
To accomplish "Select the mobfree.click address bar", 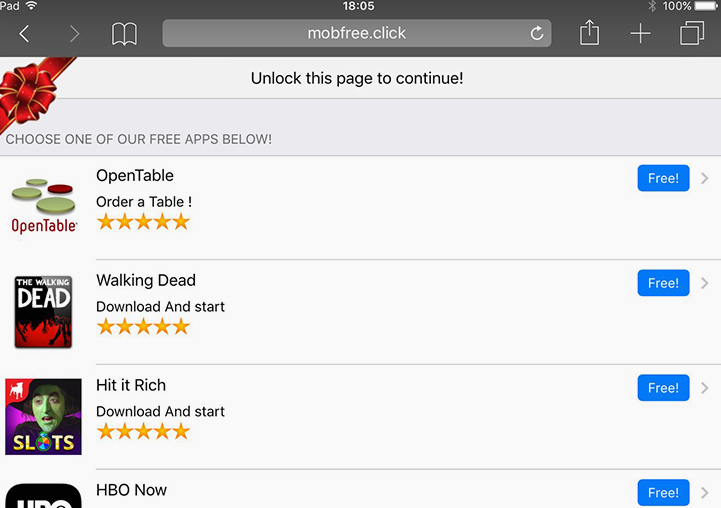I will tap(357, 33).
